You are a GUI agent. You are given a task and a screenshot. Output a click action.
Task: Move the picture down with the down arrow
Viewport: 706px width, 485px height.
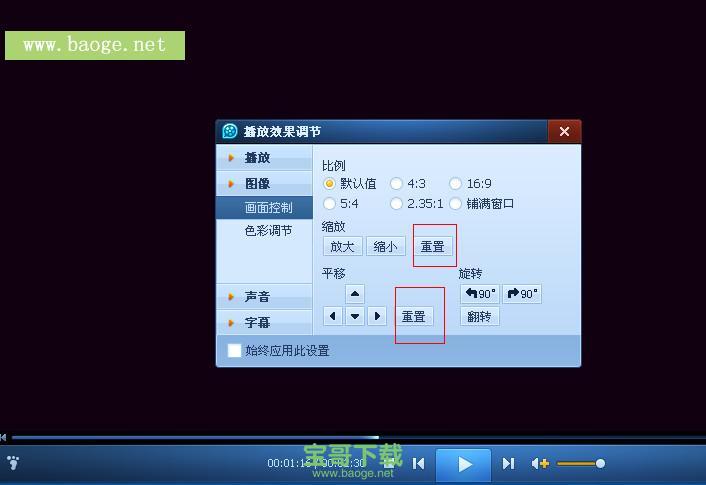tap(355, 316)
